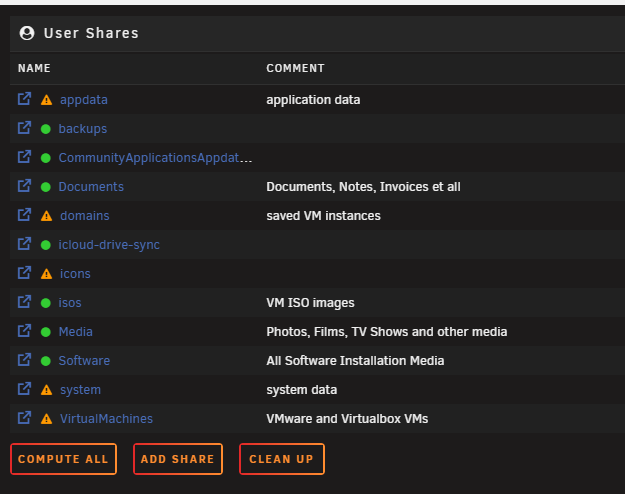The height and width of the screenshot is (494, 625).
Task: Click the warning triangle beside domains
Action: coord(47,216)
